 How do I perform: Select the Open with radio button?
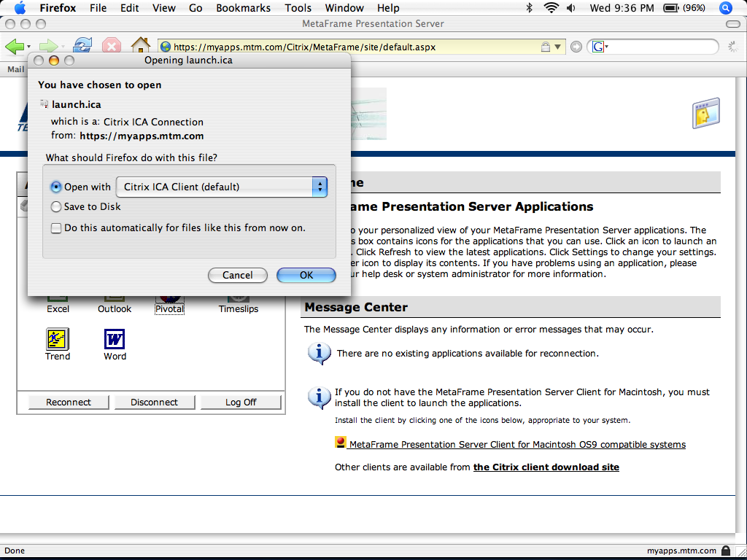pyautogui.click(x=55, y=187)
